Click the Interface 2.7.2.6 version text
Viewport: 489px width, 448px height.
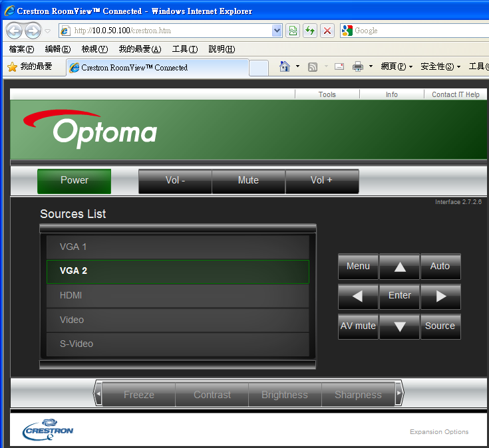pyautogui.click(x=458, y=202)
